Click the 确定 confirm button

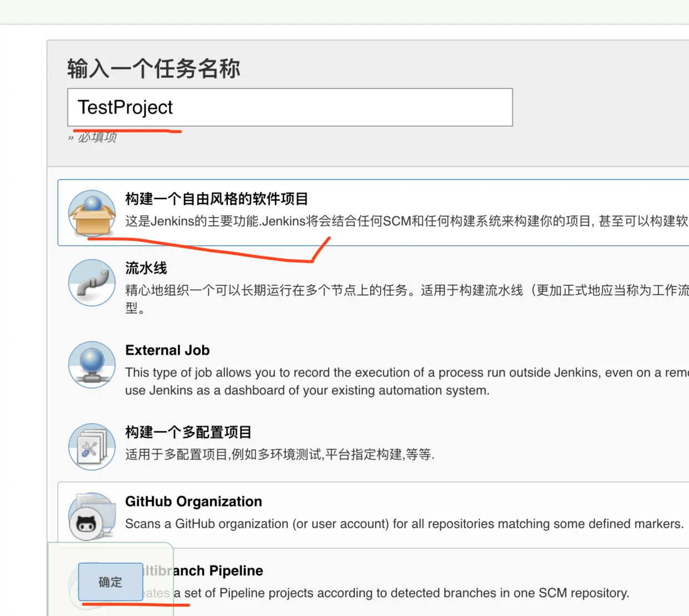[x=111, y=582]
